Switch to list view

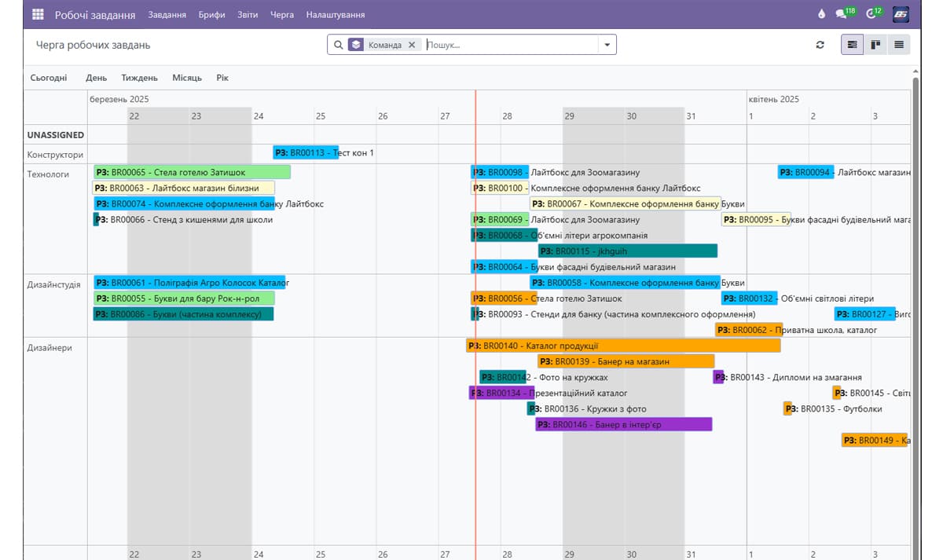pos(898,45)
